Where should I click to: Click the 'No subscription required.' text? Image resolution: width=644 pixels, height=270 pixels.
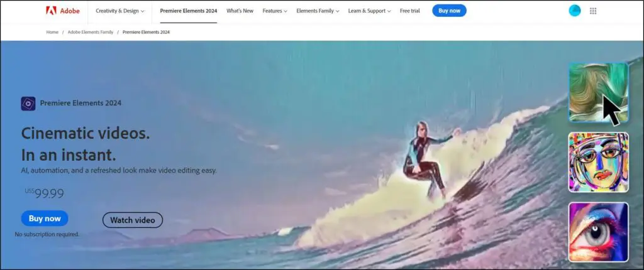click(x=47, y=234)
